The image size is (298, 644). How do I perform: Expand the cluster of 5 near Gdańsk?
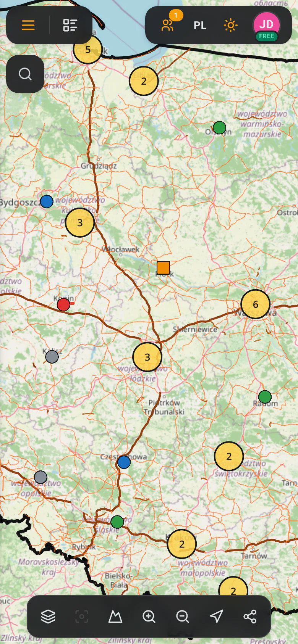[88, 50]
